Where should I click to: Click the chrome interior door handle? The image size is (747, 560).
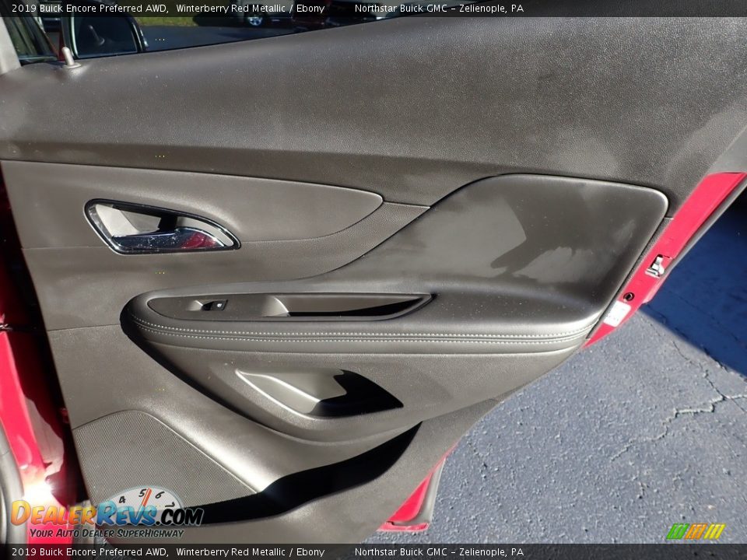point(160,229)
